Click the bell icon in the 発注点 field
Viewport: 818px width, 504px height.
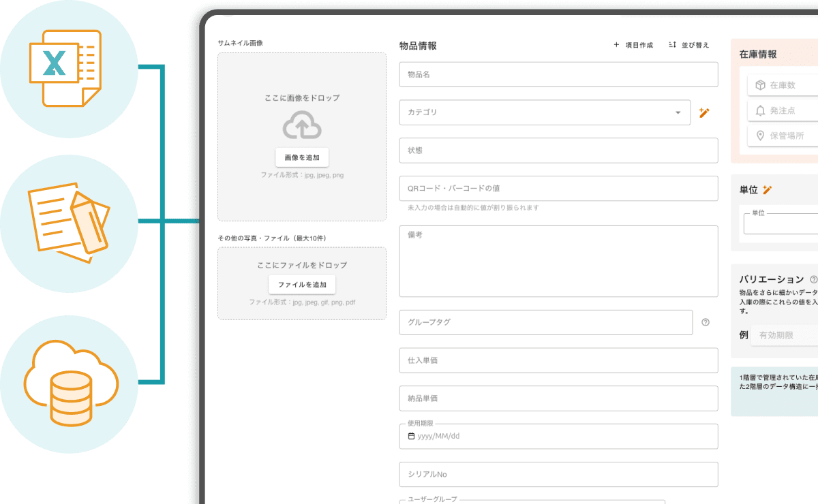tap(761, 110)
